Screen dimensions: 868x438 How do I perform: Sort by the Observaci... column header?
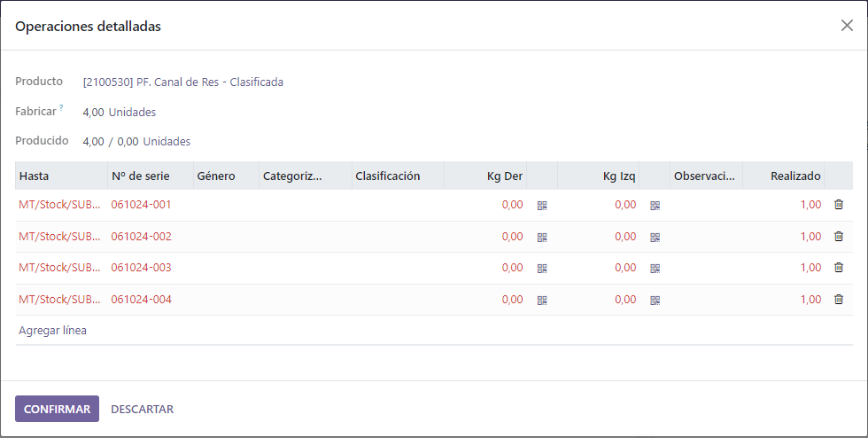click(x=707, y=176)
